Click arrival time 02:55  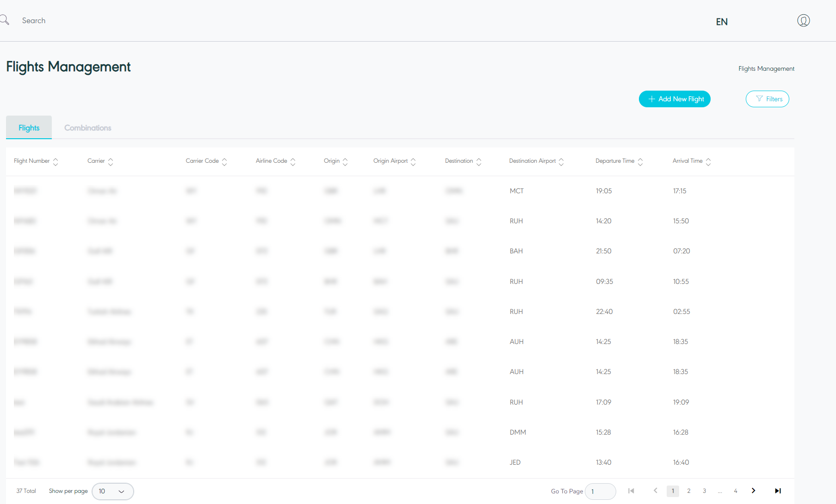tap(681, 312)
